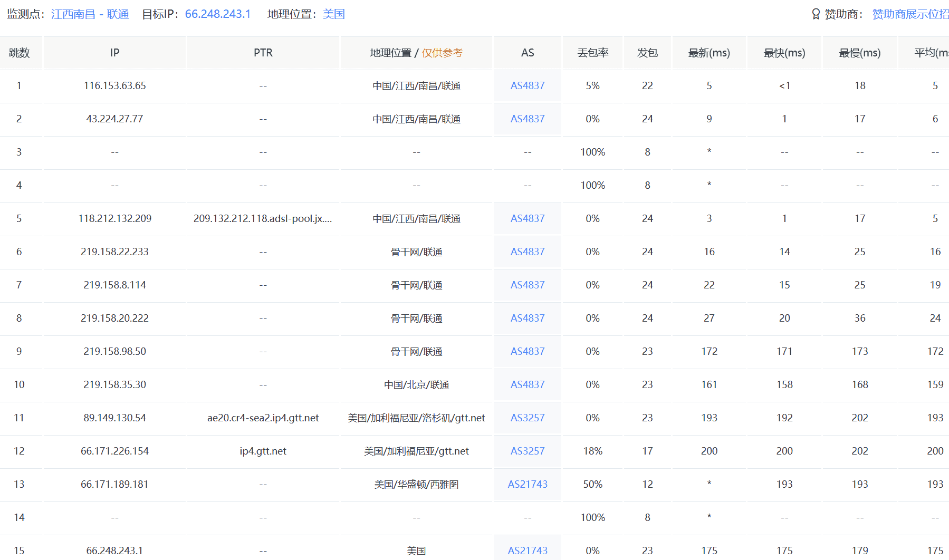949x560 pixels.
Task: Click AS21743 on the Seattle hop 13
Action: (527, 484)
